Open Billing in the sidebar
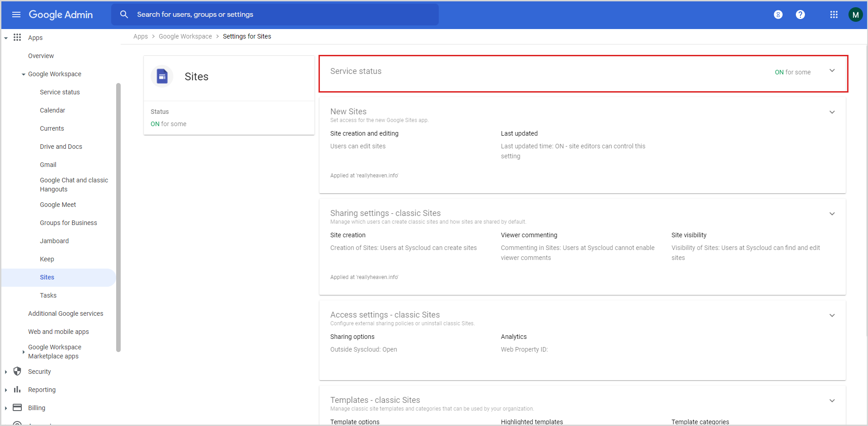Image resolution: width=868 pixels, height=426 pixels. pos(37,408)
